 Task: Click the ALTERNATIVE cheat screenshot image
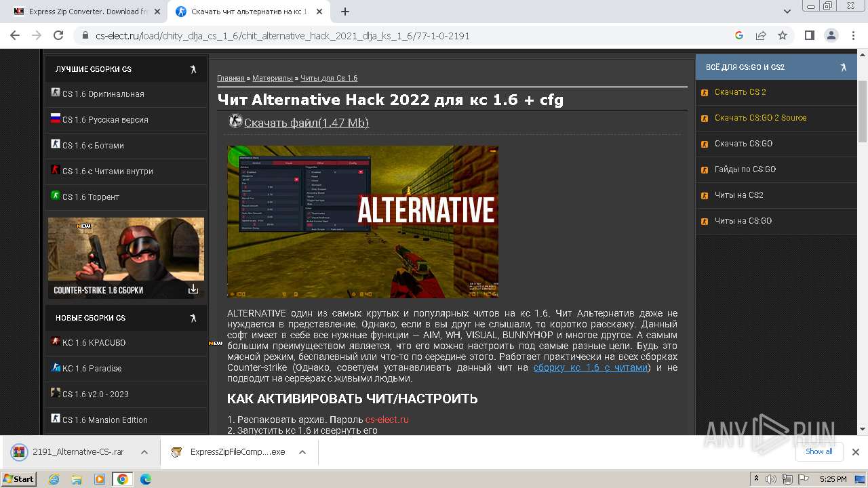(x=363, y=222)
